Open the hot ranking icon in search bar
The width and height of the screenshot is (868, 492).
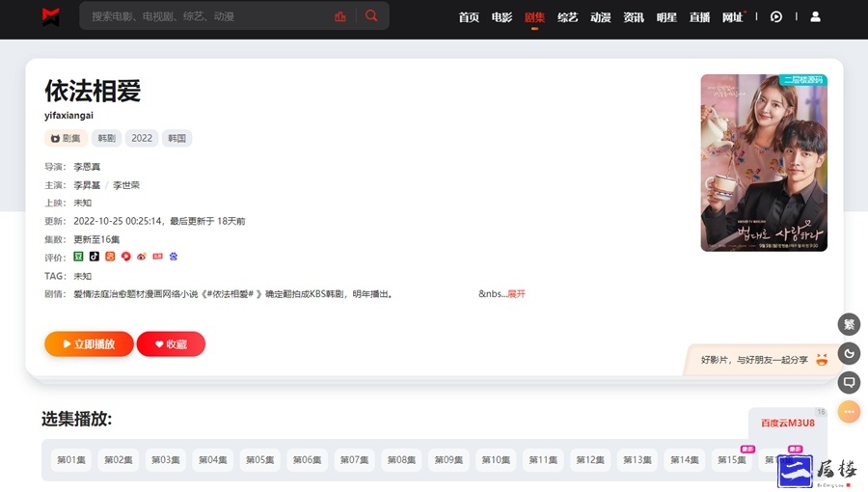[x=339, y=16]
